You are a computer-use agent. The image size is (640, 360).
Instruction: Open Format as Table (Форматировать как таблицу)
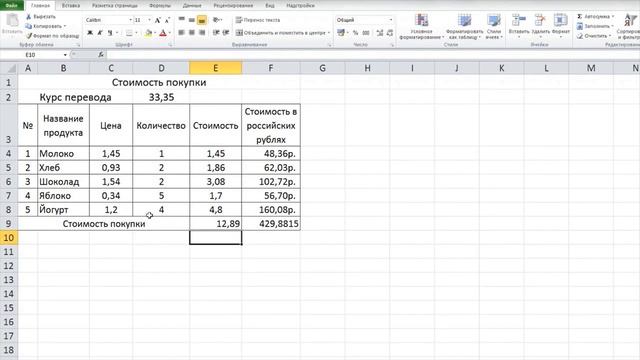pyautogui.click(x=464, y=26)
